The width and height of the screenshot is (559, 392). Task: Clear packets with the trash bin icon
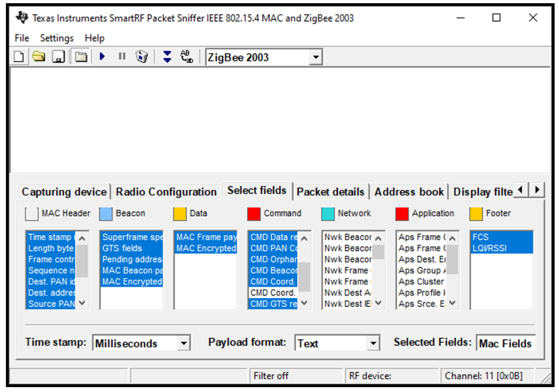click(x=142, y=56)
